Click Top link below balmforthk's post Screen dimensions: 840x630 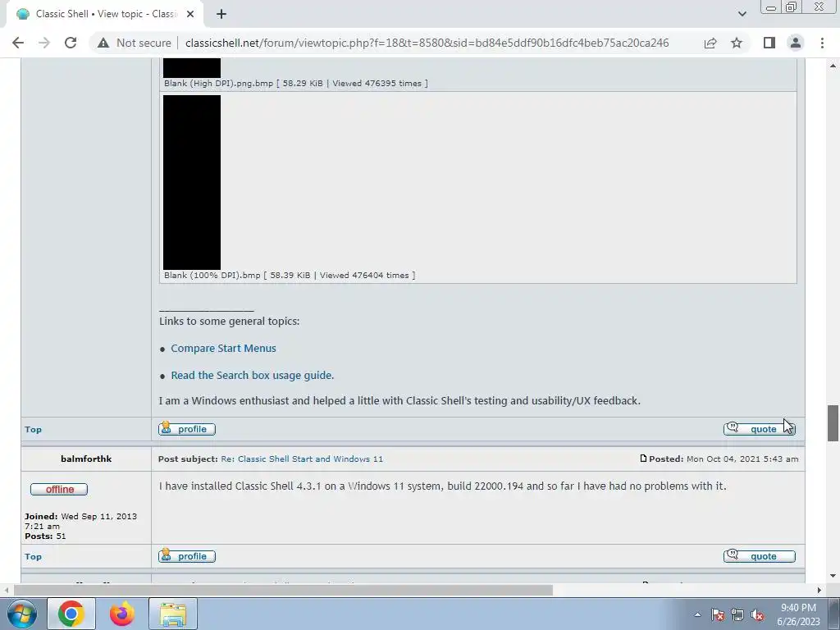click(x=33, y=557)
